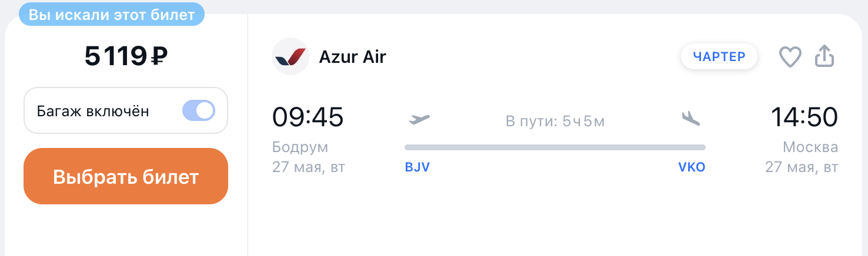Click the 09:45 departure time
The image size is (868, 256).
click(308, 117)
